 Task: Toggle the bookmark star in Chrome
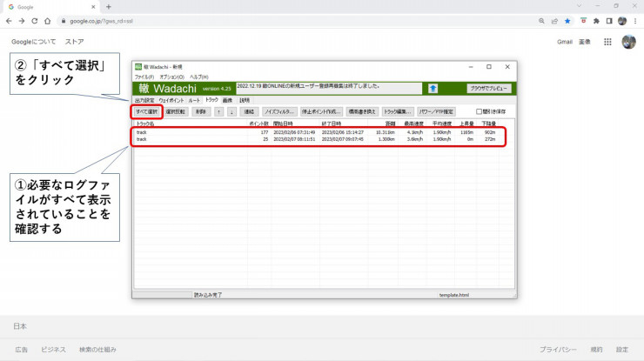point(567,21)
